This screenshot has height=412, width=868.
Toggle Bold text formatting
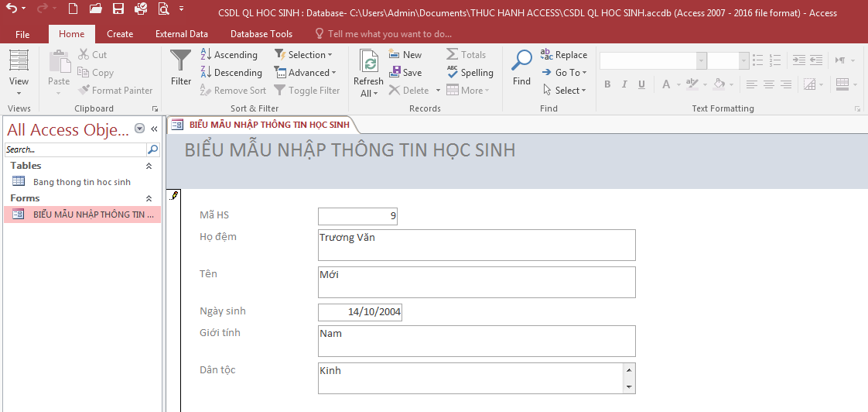[x=607, y=84]
